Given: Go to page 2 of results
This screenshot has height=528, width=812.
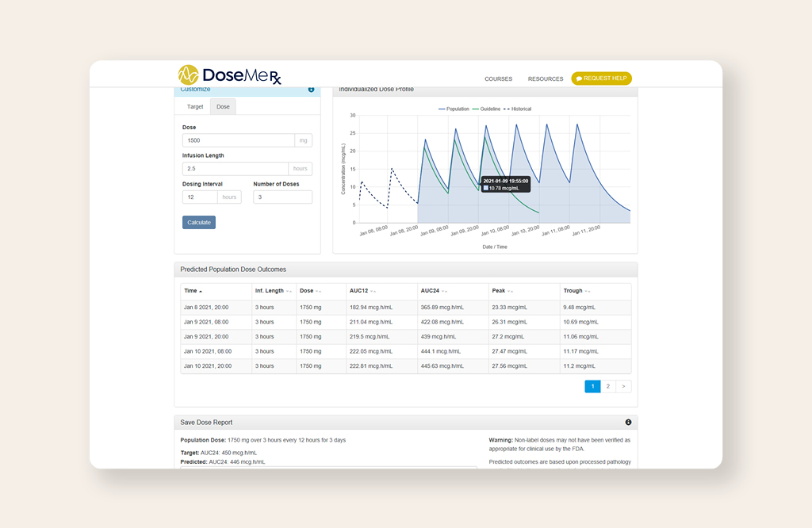Looking at the screenshot, I should click(608, 386).
